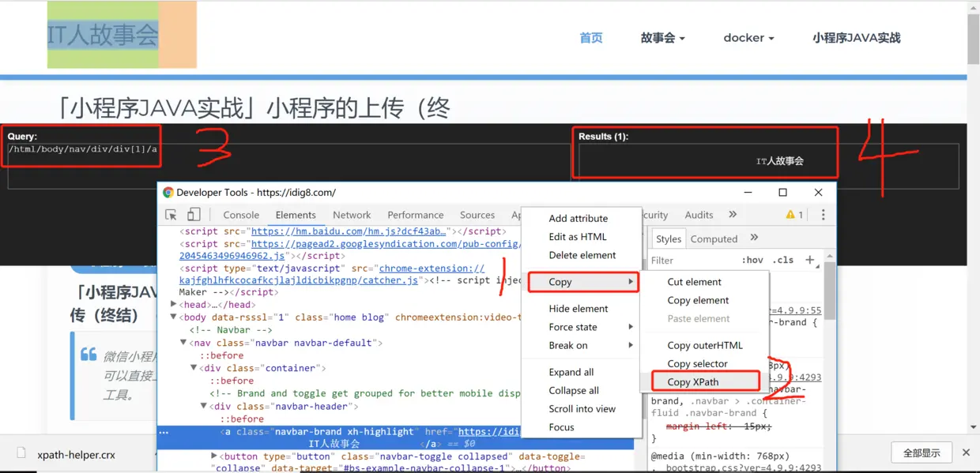Click the 小程序JAVA实战 navigation link

tap(856, 38)
